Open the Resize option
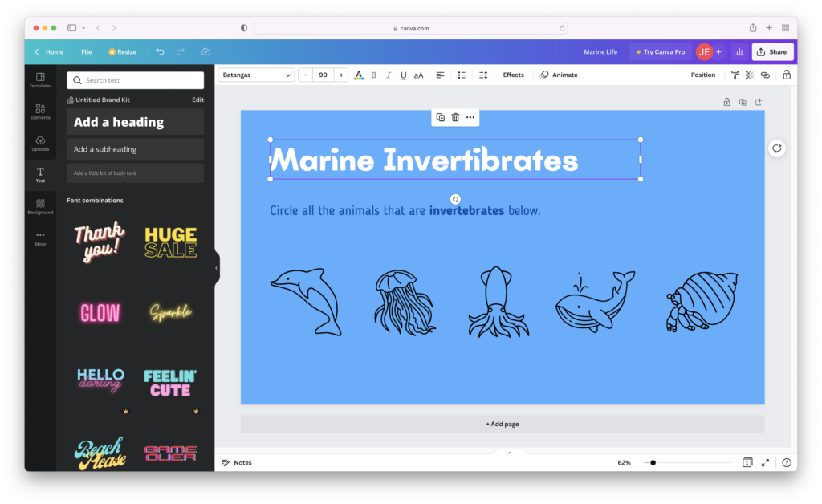Viewport: 822px width, 504px height. 122,52
